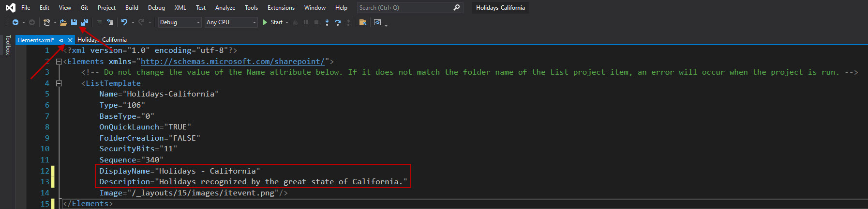Click the Stop Debugging square icon
This screenshot has height=209, width=868.
pos(316,22)
